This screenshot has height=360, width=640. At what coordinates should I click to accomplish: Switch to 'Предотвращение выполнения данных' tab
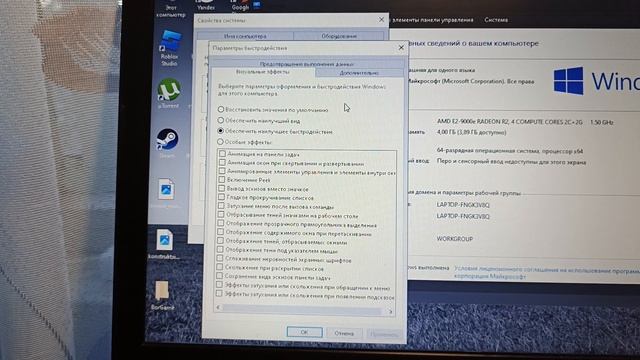[x=307, y=64]
